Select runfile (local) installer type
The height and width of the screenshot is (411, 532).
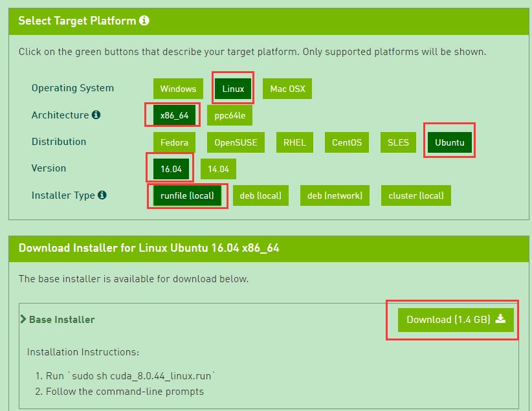[187, 195]
